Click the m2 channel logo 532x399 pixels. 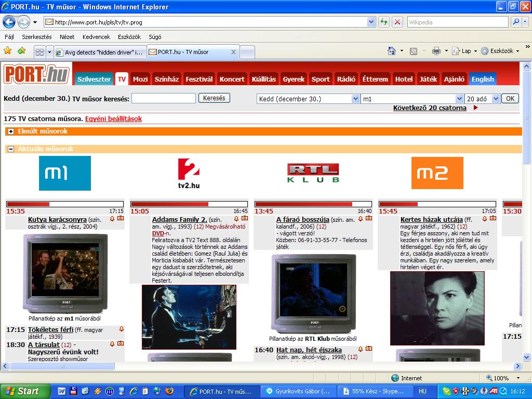(x=437, y=173)
